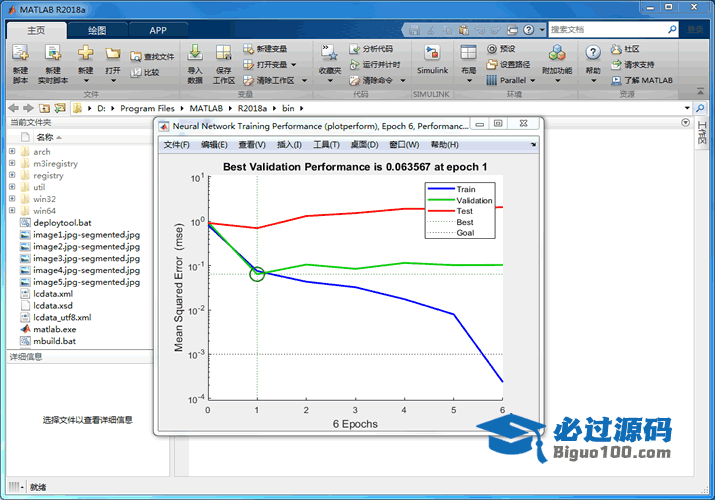Image resolution: width=715 pixels, height=500 pixels.
Task: Open the Insert menu in figure window
Action: pos(289,145)
